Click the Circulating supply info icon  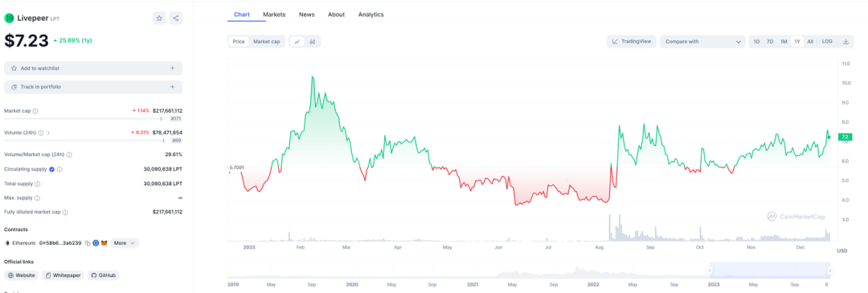pos(59,170)
